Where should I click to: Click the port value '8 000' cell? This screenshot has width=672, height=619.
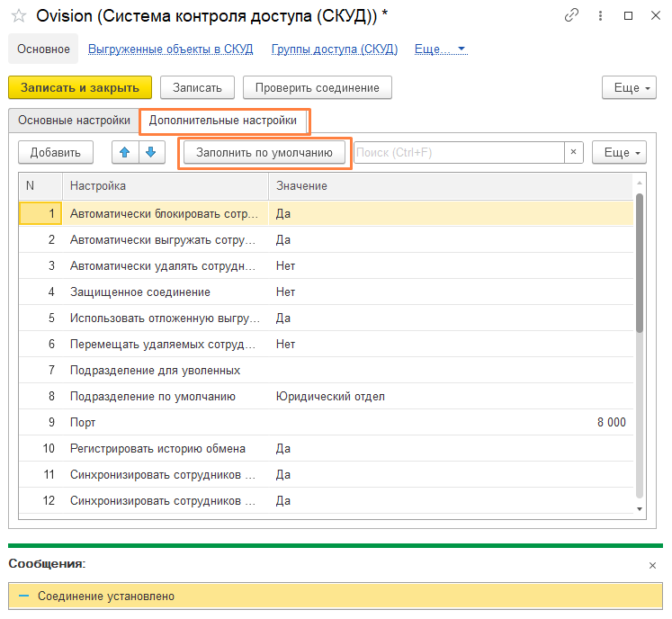(x=451, y=423)
